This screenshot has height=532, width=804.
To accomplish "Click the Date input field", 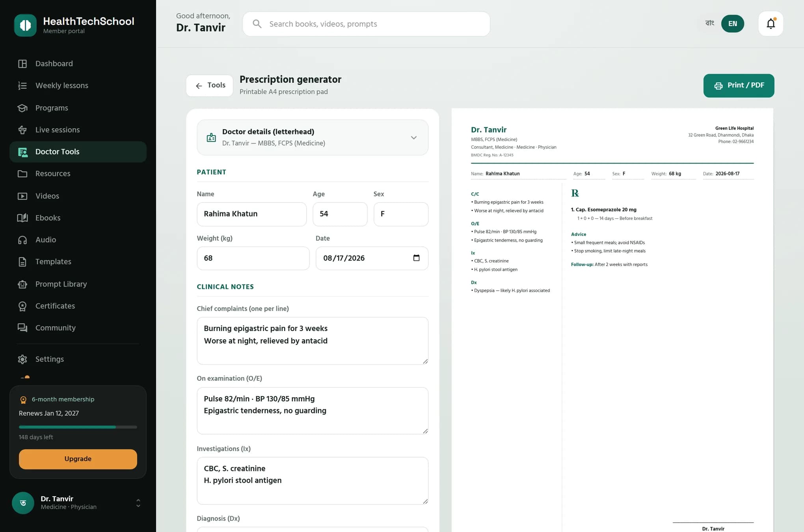I will pyautogui.click(x=372, y=258).
